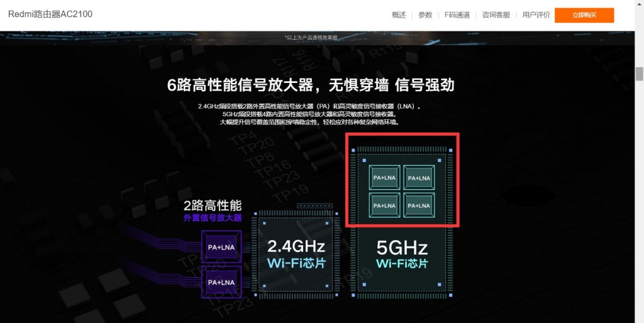Click the upper purple external PA+LNA amplifier
The image size is (644, 323).
pyautogui.click(x=221, y=247)
